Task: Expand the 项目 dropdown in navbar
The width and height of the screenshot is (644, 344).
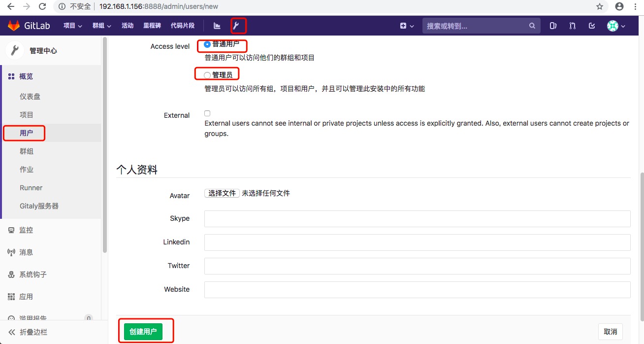Action: [x=74, y=26]
